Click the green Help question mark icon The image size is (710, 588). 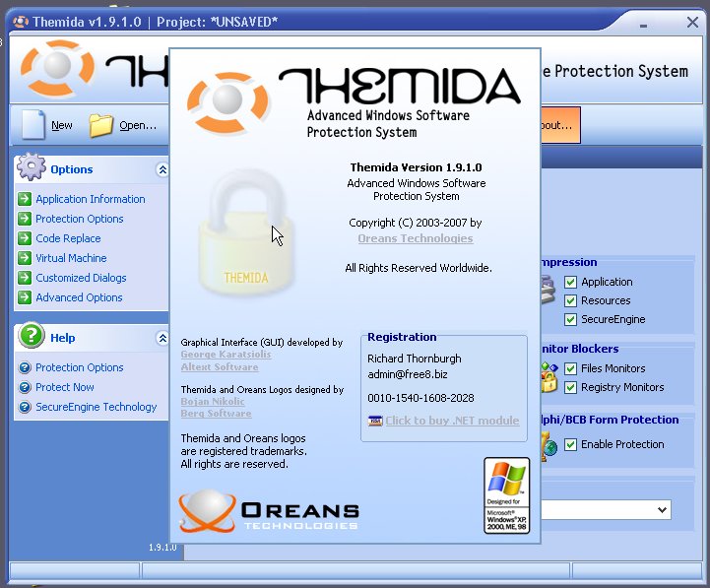coord(32,335)
